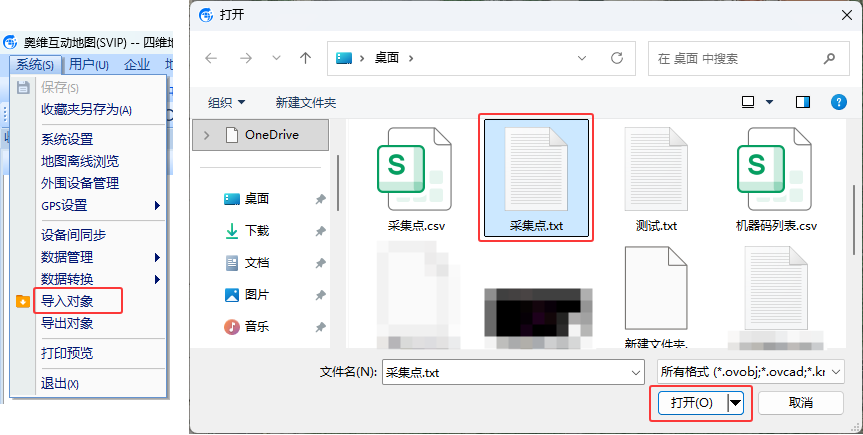Select the 测试.txt file
The image size is (863, 435).
(656, 179)
